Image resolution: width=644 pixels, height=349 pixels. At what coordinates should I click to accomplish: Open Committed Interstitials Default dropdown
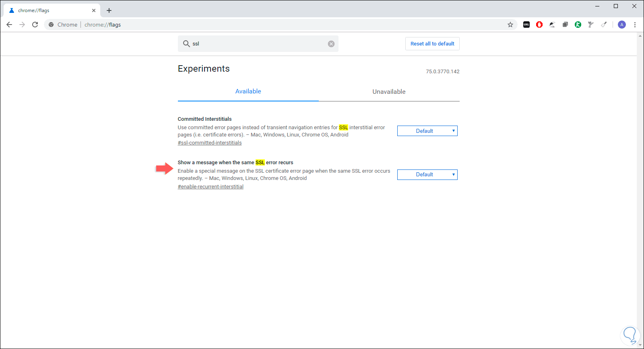point(427,131)
